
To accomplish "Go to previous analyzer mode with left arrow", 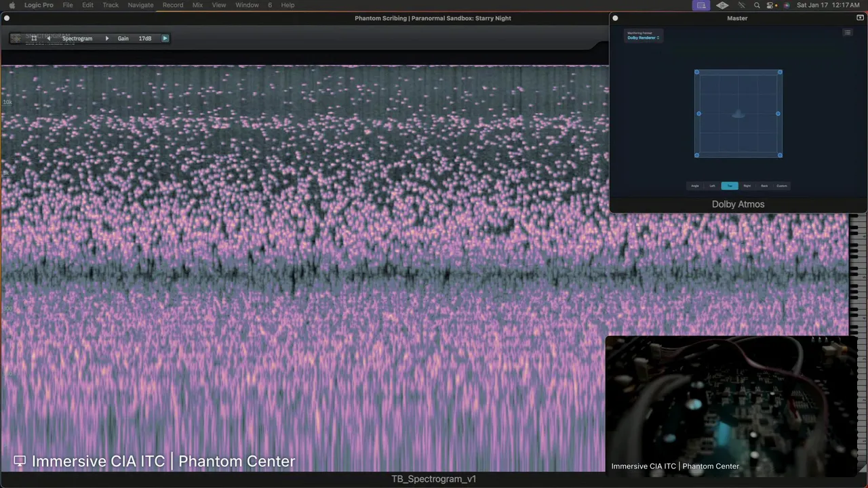I will (x=48, y=39).
